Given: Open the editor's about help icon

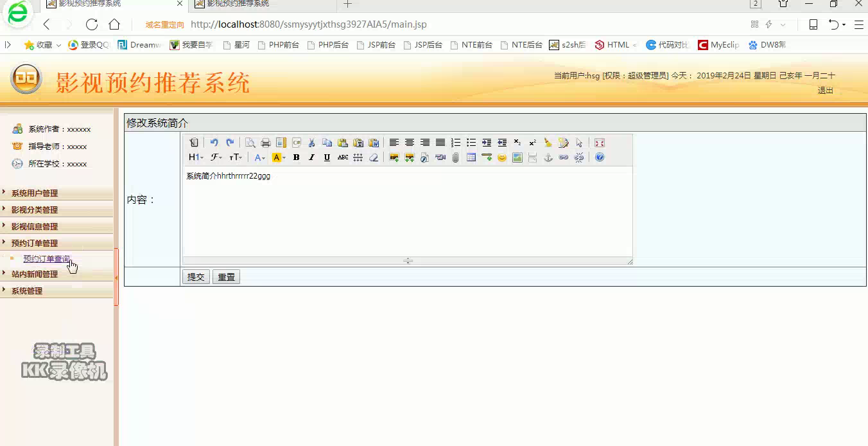Looking at the screenshot, I should click(600, 157).
